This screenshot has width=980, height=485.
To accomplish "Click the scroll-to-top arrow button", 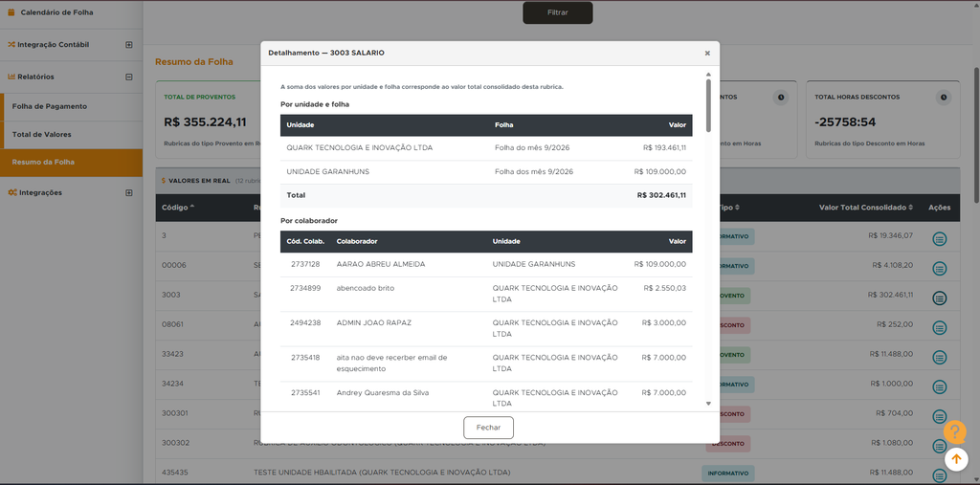I will tap(956, 459).
